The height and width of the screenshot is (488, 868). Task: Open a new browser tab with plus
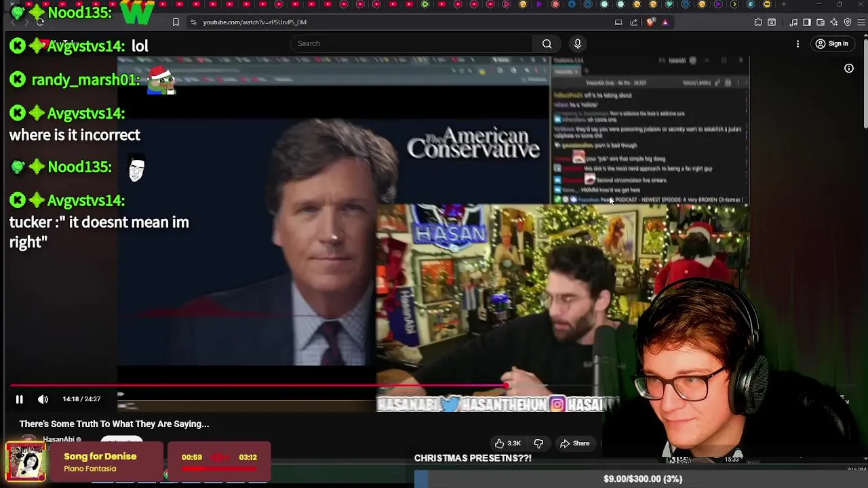pyautogui.click(x=784, y=5)
